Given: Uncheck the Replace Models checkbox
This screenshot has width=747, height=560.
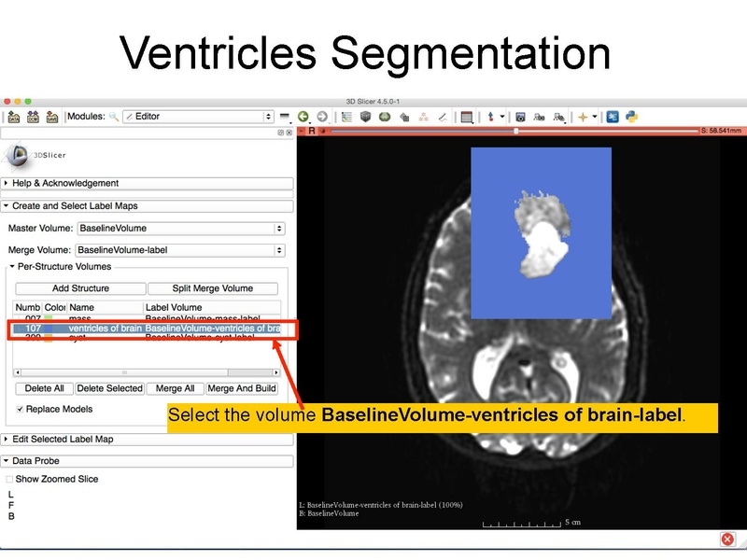Looking at the screenshot, I should (x=21, y=409).
